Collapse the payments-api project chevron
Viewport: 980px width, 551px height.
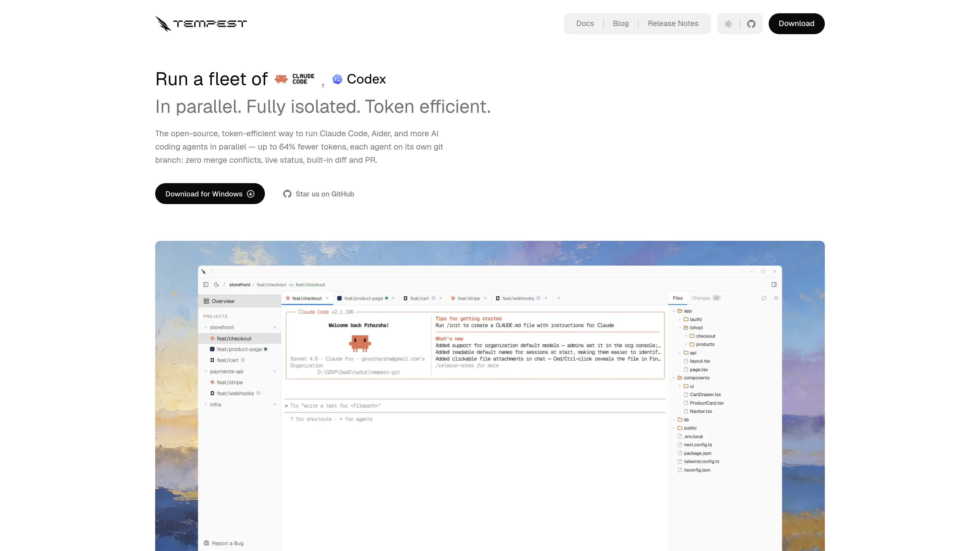click(x=205, y=371)
